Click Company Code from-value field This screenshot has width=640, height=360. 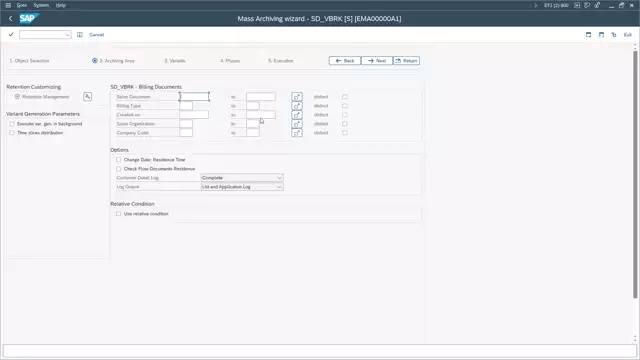point(186,133)
